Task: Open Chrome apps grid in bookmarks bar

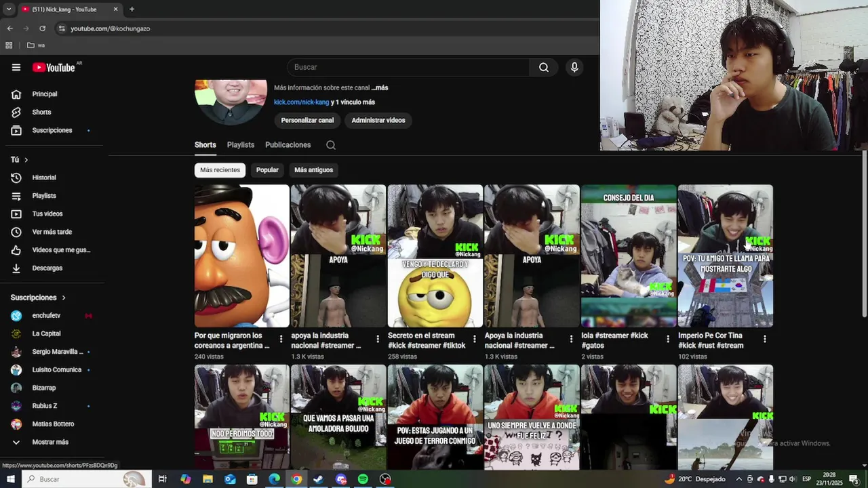Action: pyautogui.click(x=9, y=45)
